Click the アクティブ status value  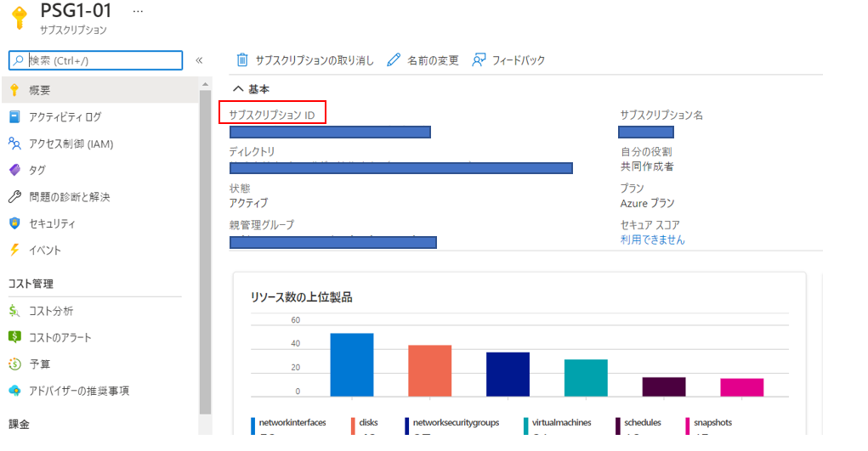tap(248, 203)
